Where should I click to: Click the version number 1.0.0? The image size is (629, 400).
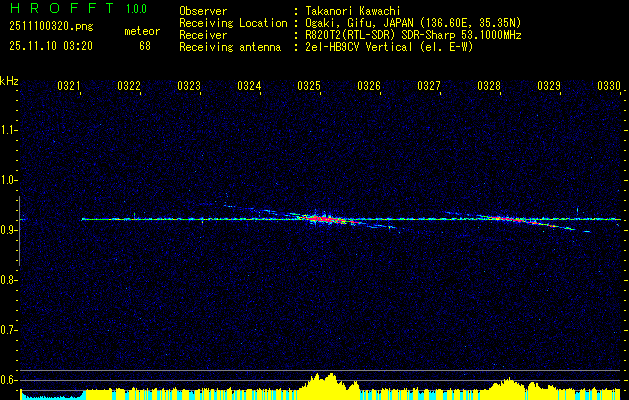click(x=136, y=9)
